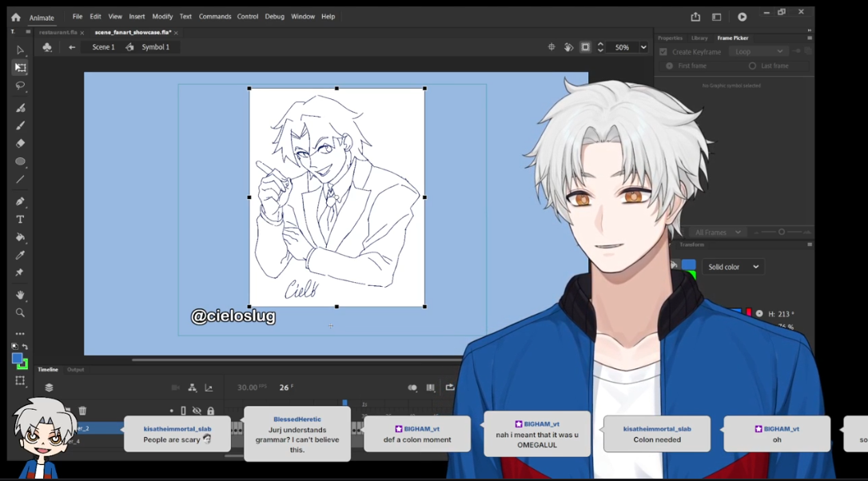Select the Line tool

(x=21, y=179)
